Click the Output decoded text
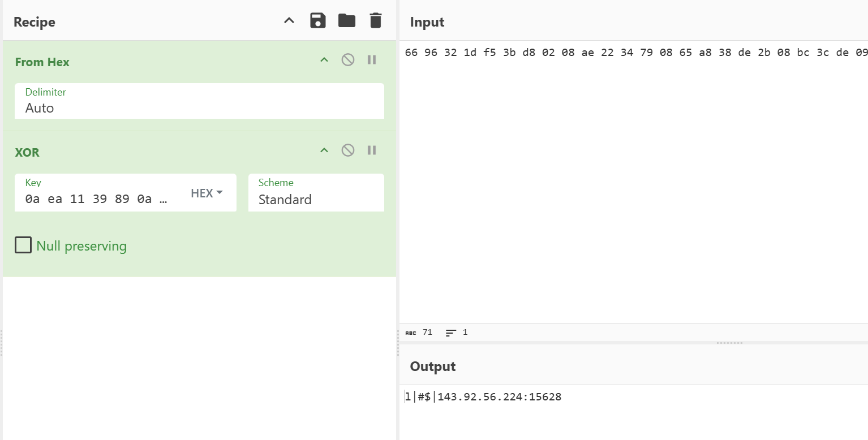Viewport: 868px width, 440px height. 483,396
